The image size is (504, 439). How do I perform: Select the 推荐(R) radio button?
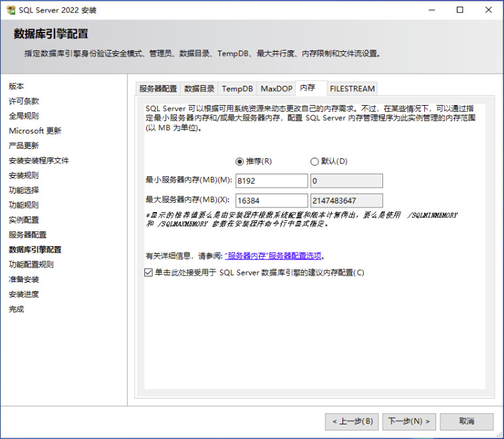239,162
